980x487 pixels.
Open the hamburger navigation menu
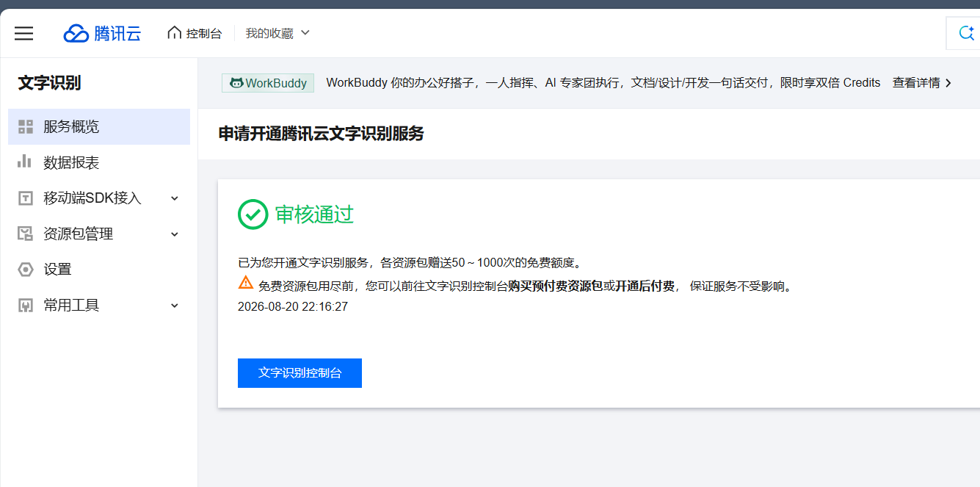click(23, 33)
